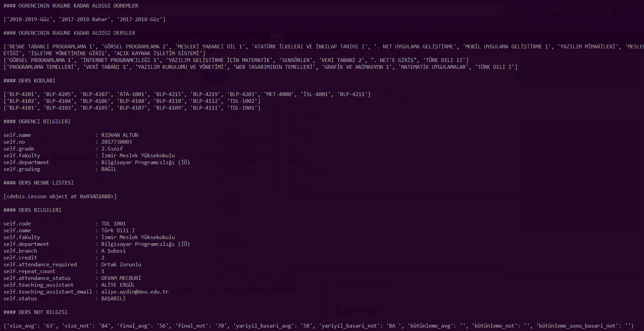Click the debis Python file icon
Image resolution: width=644 pixels, height=331 pixels.
click(x=292, y=133)
